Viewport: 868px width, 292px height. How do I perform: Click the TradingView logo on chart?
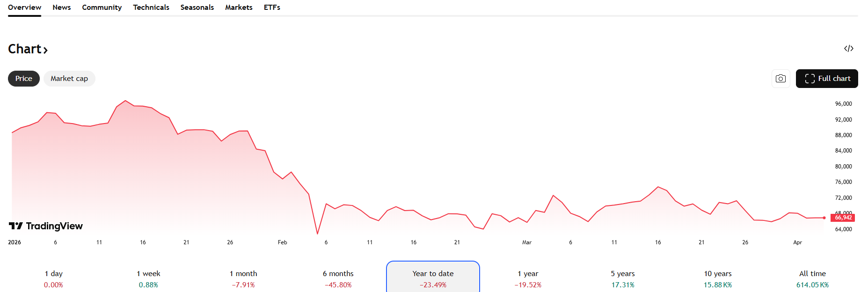point(46,226)
